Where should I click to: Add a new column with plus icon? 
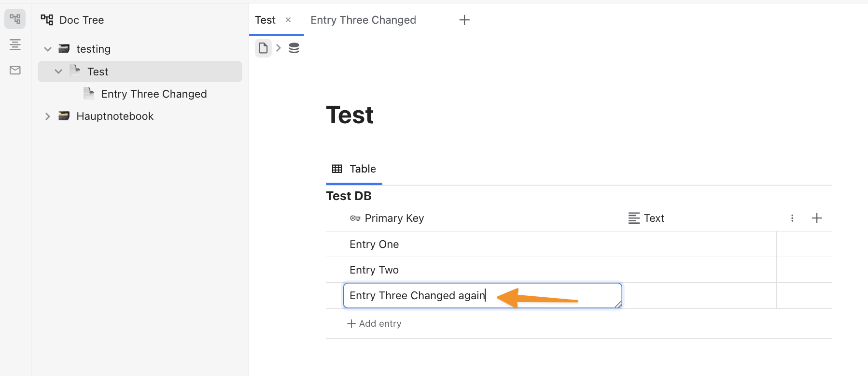(x=817, y=218)
